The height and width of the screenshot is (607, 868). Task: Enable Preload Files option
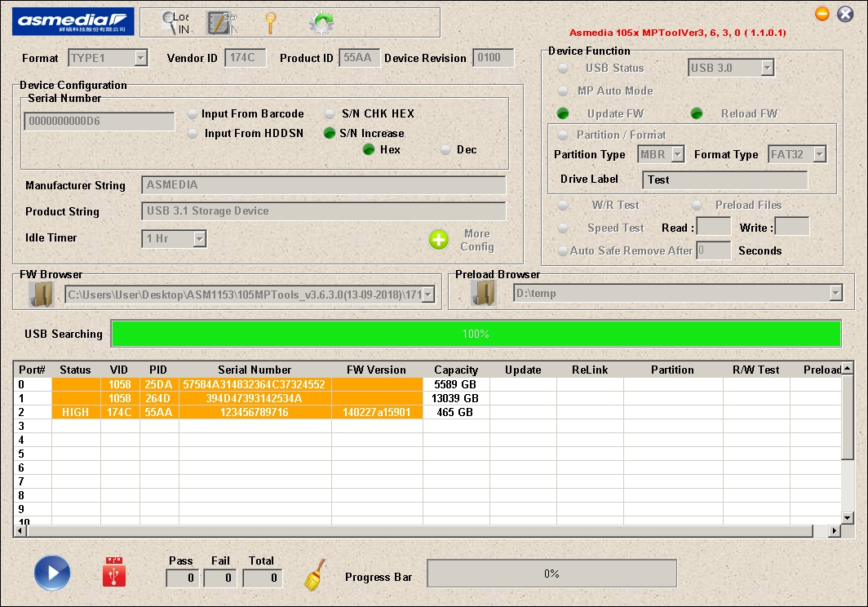pos(697,206)
